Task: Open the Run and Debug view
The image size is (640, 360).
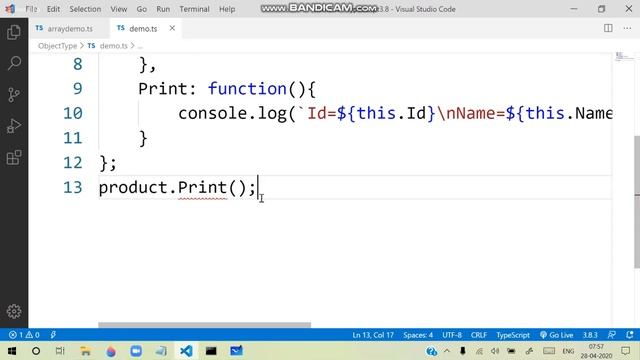Action: tap(14, 126)
